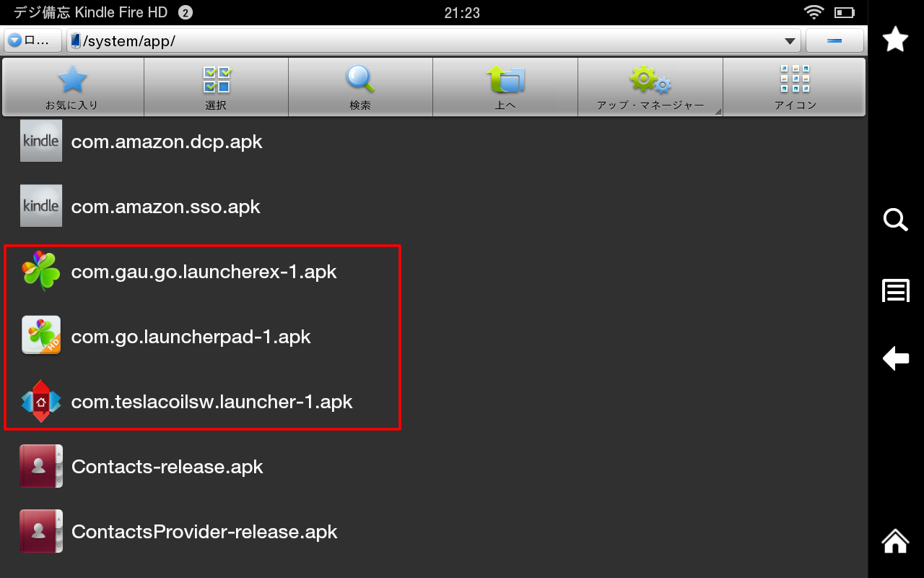Viewport: 924px width, 578px height.
Task: Open the お気に入り favorites star toolbar button
Action: coord(72,87)
